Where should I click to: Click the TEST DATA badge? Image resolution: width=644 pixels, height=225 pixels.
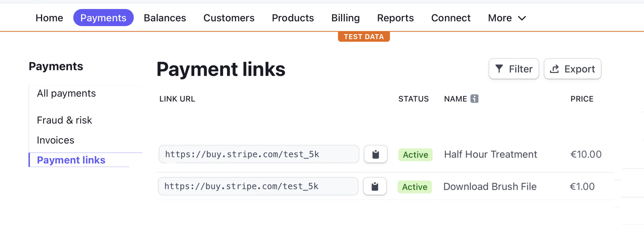click(364, 36)
